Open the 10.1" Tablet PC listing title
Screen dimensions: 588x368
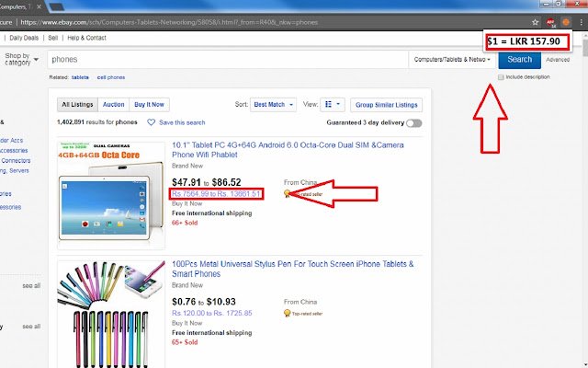pyautogui.click(x=288, y=150)
